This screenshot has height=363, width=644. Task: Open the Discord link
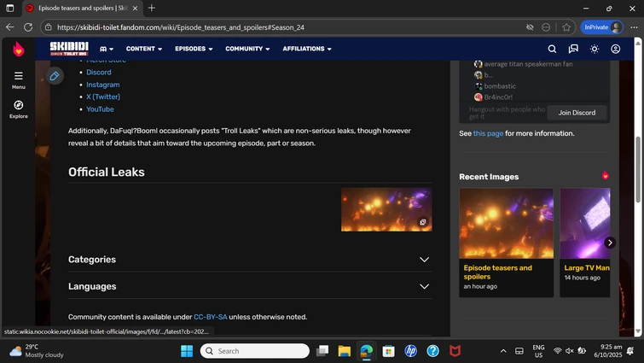99,73
